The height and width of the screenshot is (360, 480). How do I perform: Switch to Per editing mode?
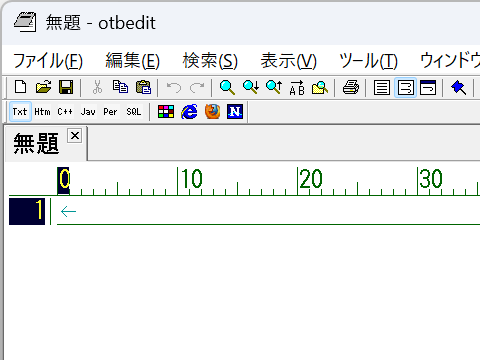tap(111, 112)
